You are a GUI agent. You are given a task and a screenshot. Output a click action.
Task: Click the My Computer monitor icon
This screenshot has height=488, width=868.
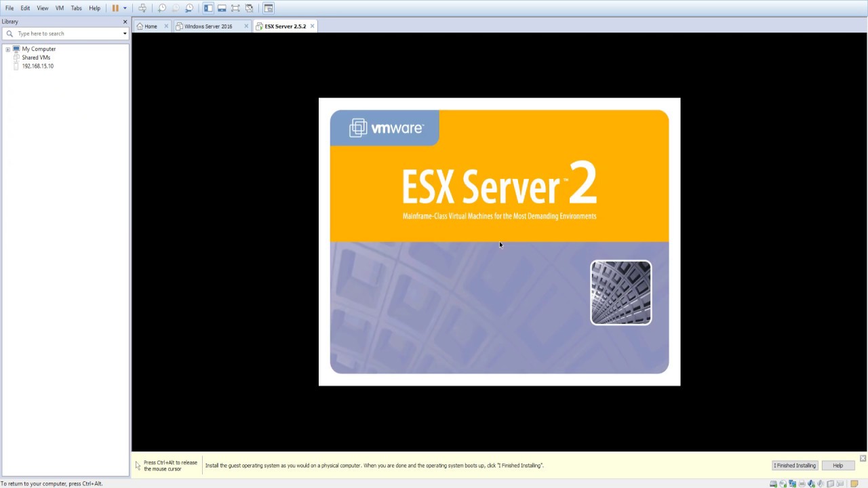pos(16,49)
